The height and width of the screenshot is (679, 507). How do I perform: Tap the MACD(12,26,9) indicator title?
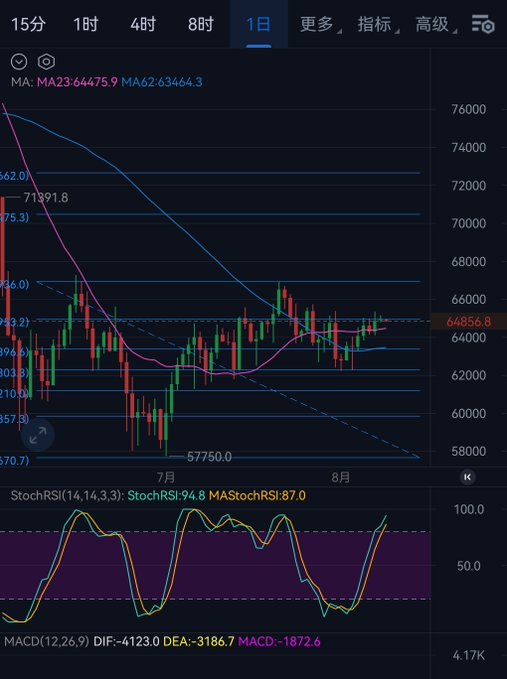[47, 641]
